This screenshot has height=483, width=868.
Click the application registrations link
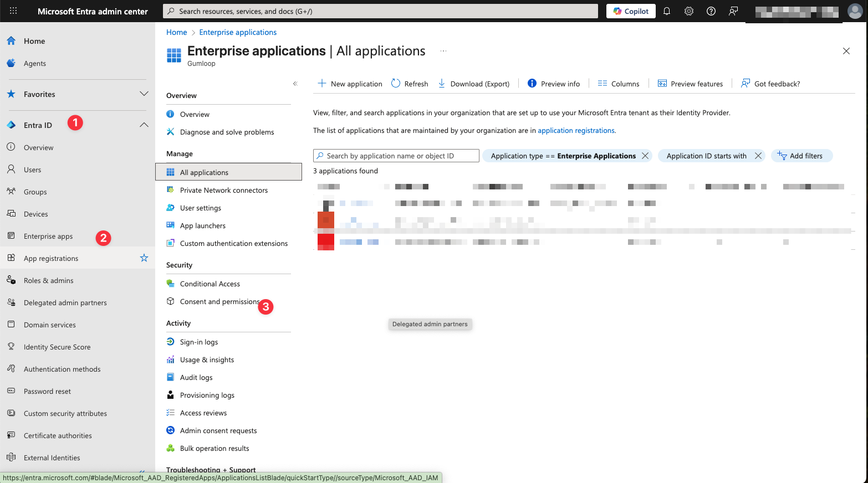(x=576, y=131)
